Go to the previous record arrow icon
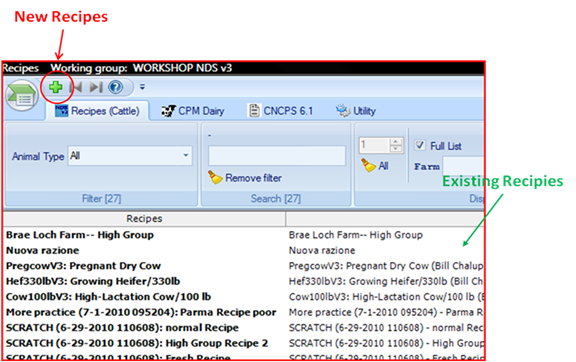The image size is (576, 362). pyautogui.click(x=76, y=87)
